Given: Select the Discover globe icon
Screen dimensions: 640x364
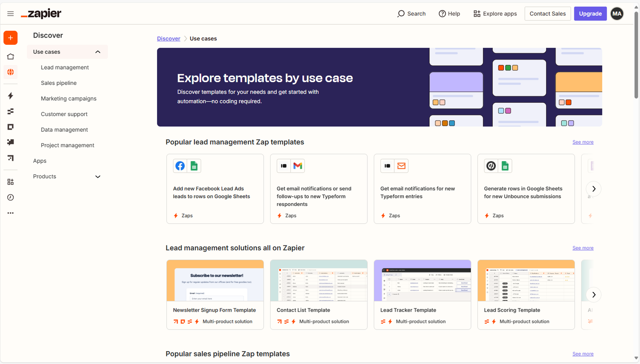Looking at the screenshot, I should click(11, 72).
